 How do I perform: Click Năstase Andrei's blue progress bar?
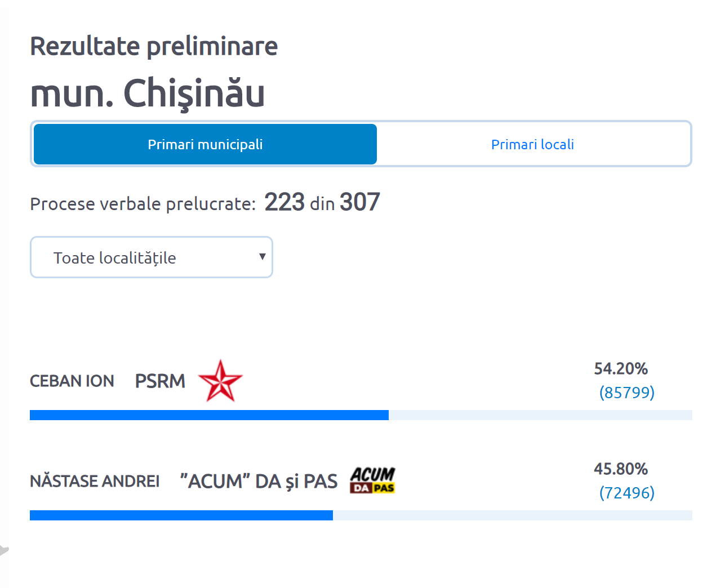[181, 515]
